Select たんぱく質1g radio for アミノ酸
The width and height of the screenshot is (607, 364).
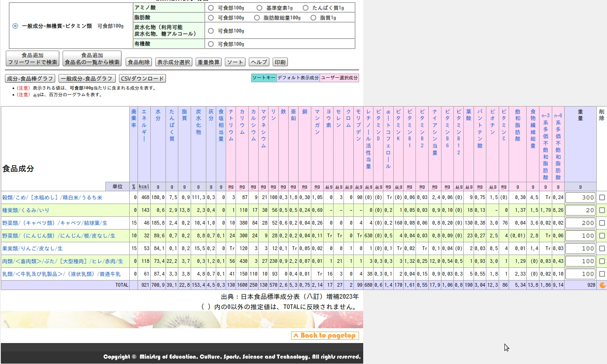306,7
